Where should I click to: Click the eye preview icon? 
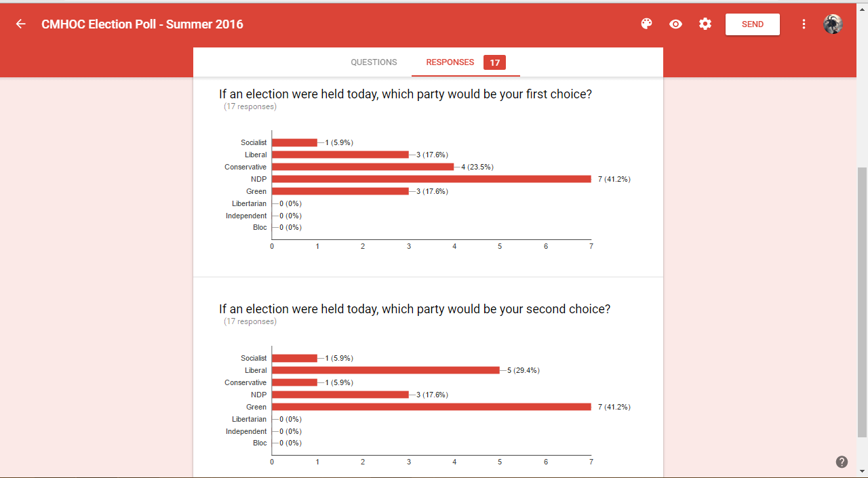tap(675, 24)
